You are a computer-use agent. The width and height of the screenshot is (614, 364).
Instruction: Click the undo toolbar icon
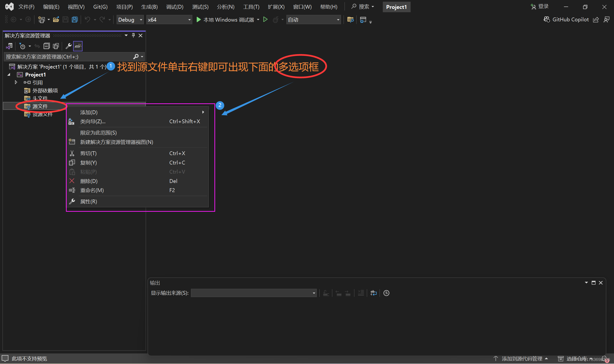pos(87,19)
